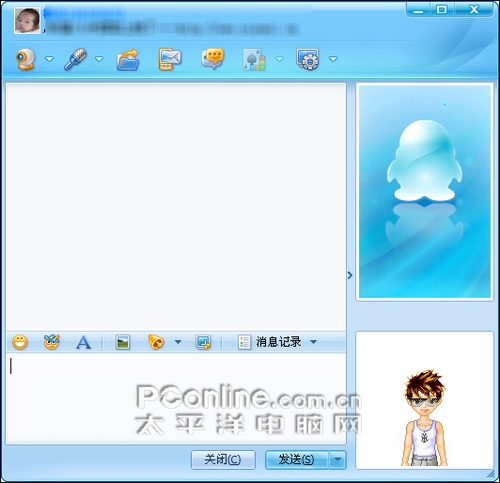Click inside the chat history area
The image size is (500, 483).
[x=176, y=207]
